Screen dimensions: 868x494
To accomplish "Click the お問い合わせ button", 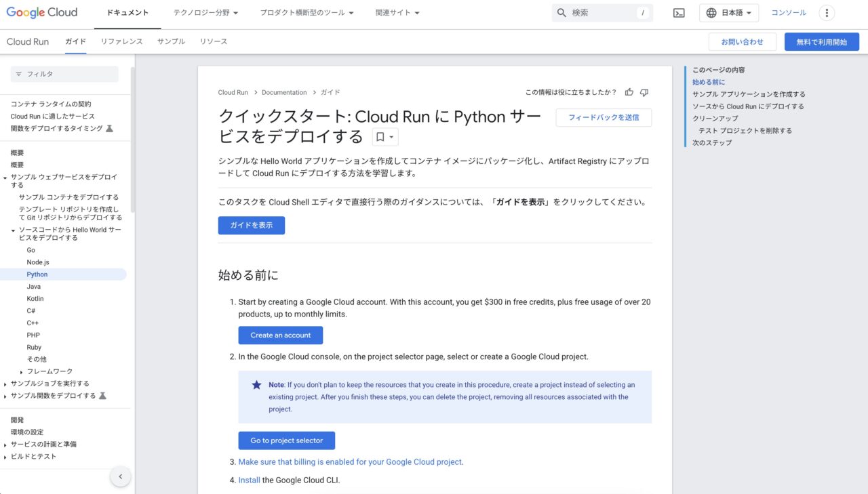I will point(743,42).
